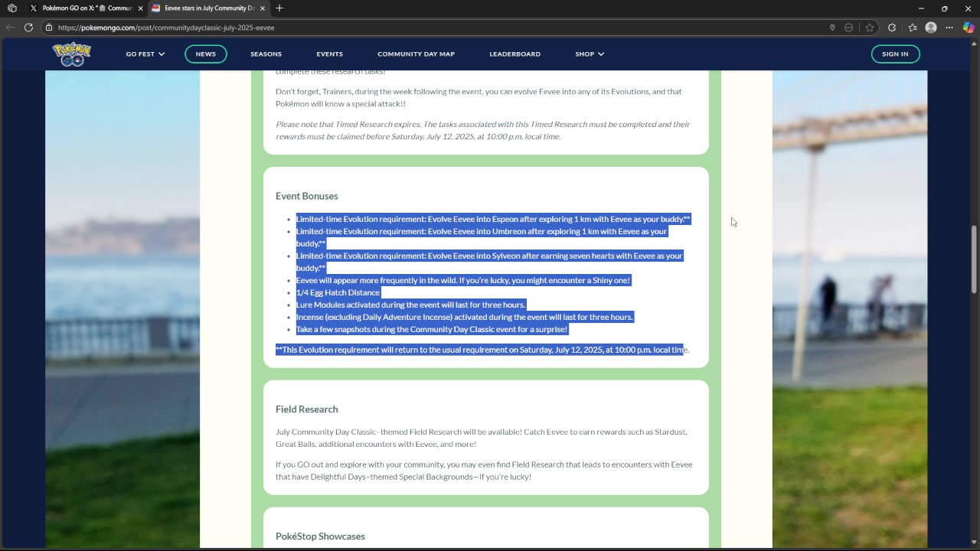Click the Incense three hours bullet text
This screenshot has height=551, width=980.
pyautogui.click(x=465, y=317)
